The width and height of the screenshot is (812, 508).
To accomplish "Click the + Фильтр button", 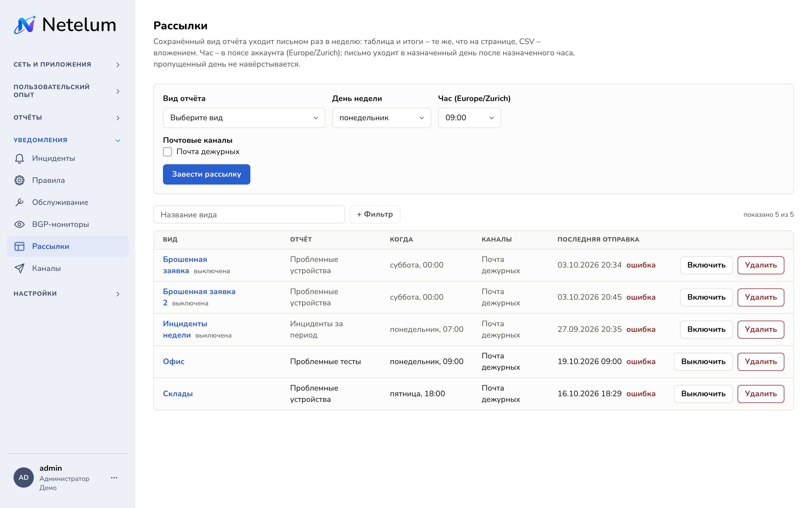I will point(375,214).
